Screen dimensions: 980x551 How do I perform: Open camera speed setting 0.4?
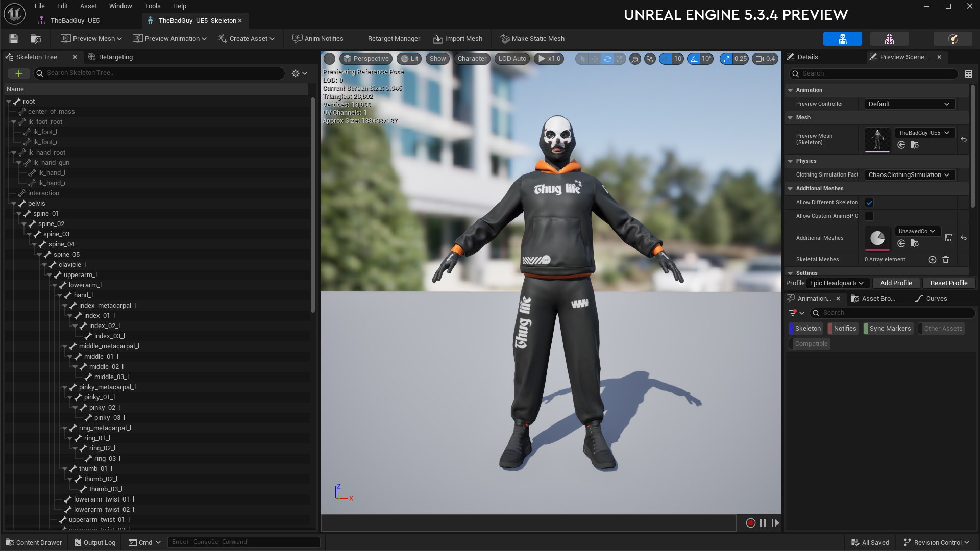[x=766, y=59]
